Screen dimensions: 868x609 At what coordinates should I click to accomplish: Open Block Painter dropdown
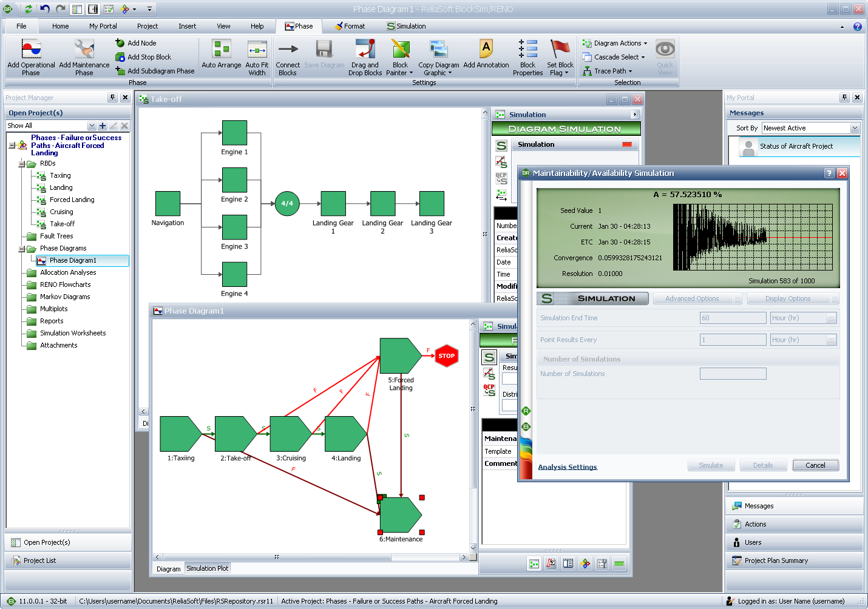pos(400,57)
